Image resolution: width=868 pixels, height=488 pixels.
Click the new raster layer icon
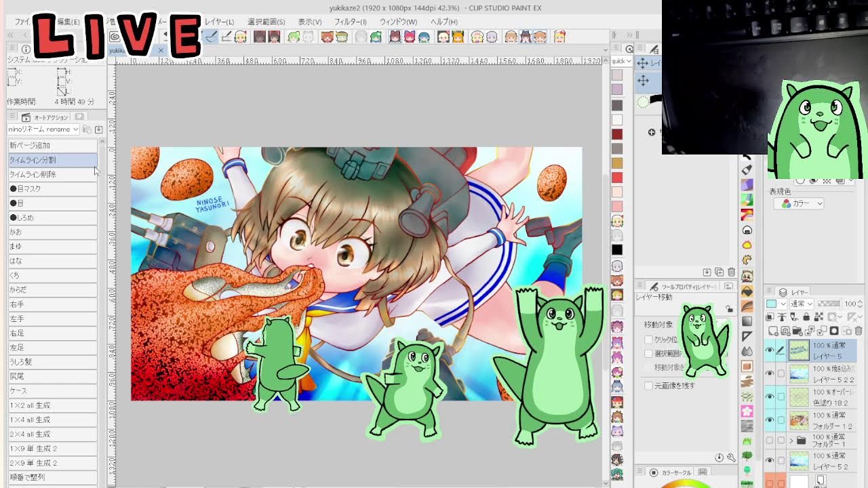[x=773, y=331]
